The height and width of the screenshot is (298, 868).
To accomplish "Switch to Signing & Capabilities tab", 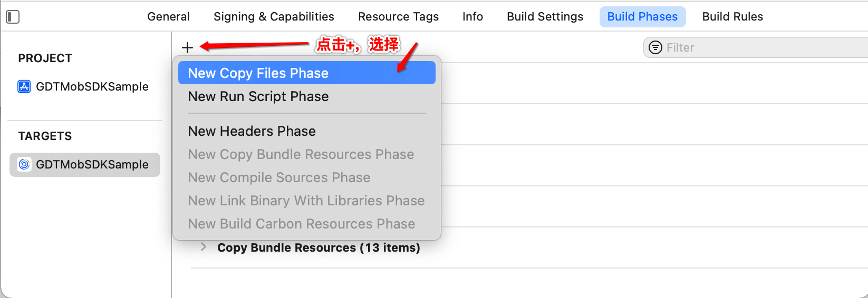I will tap(274, 17).
